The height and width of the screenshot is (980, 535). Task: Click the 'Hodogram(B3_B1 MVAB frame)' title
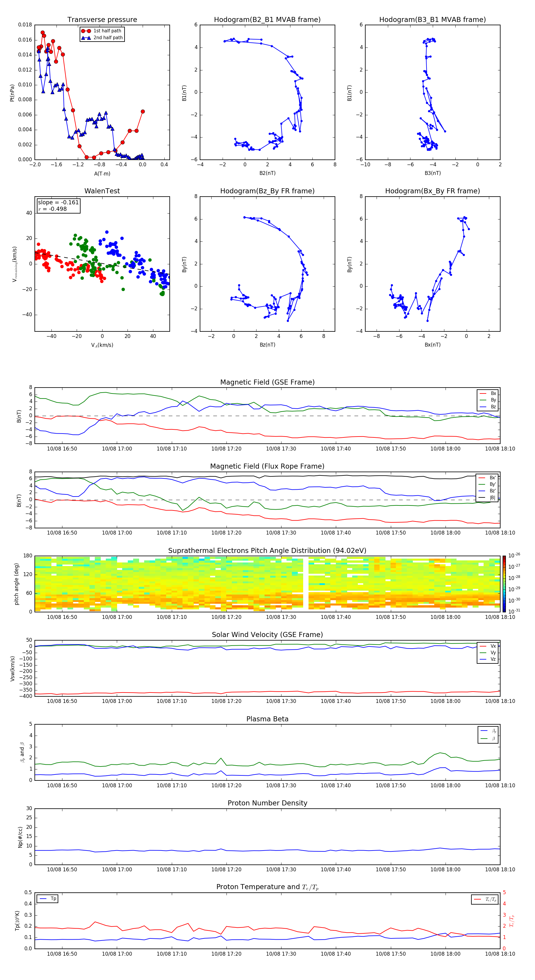point(432,20)
